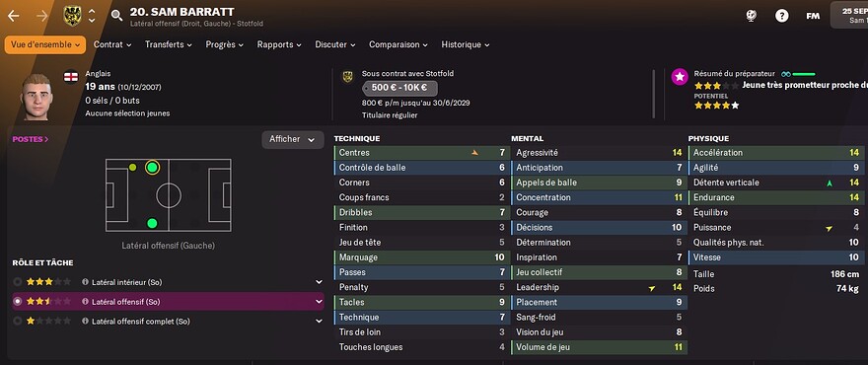The image size is (868, 365).
Task: Open the Afficher dropdown
Action: pyautogui.click(x=293, y=139)
